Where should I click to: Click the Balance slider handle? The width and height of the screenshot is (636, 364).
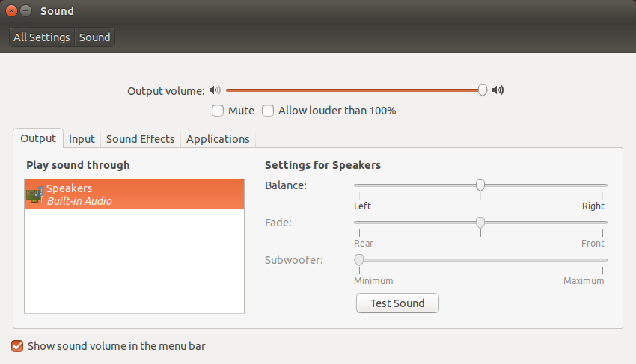tap(480, 185)
